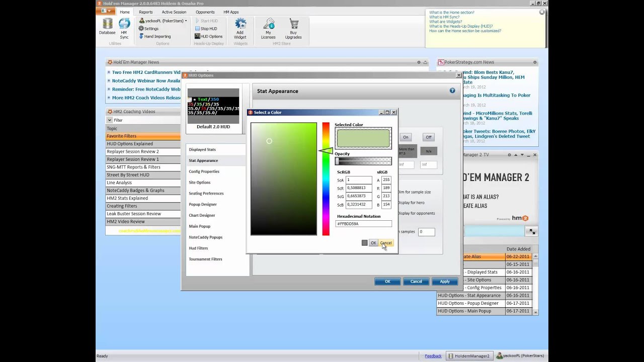Click help icon in Stat Appearance header
The height and width of the screenshot is (362, 644).
(x=452, y=90)
